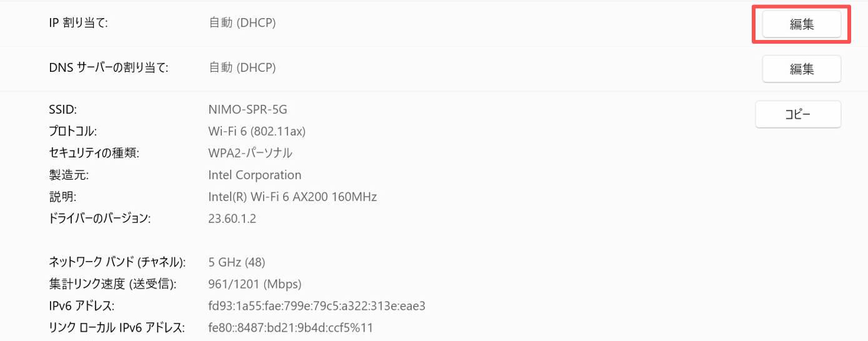Click the IP 割り当て label
This screenshot has width=868, height=341.
click(x=78, y=23)
